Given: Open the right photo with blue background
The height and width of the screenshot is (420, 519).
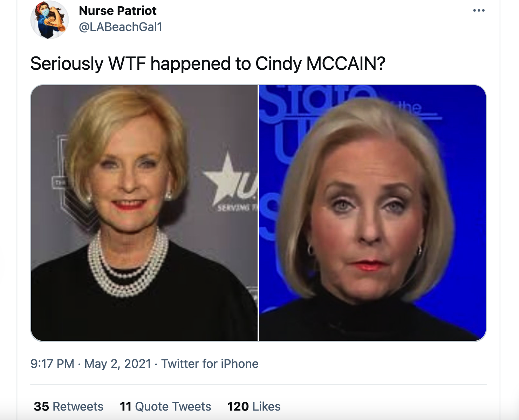Looking at the screenshot, I should (x=373, y=213).
